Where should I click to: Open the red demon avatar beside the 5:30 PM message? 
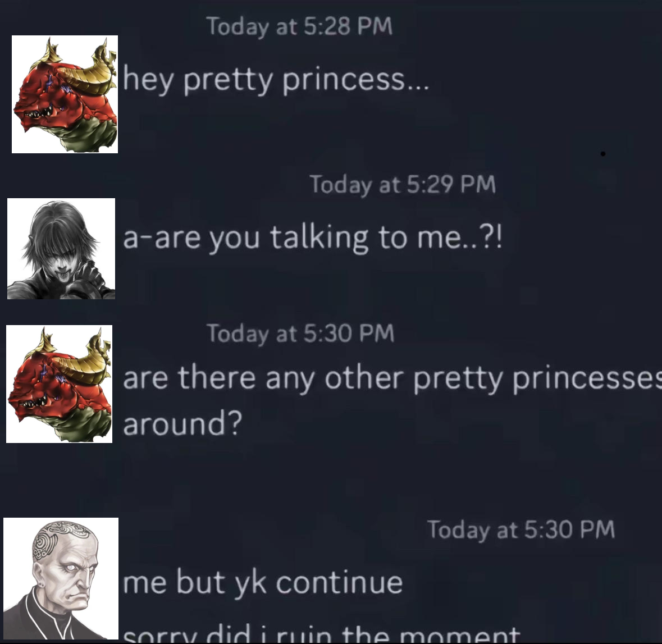click(59, 384)
